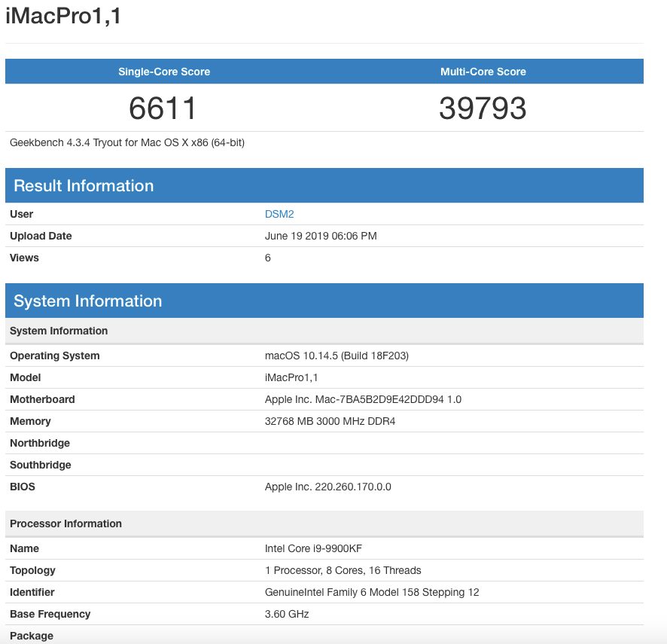
Task: Select the Multi-Core Score header
Action: 483,72
